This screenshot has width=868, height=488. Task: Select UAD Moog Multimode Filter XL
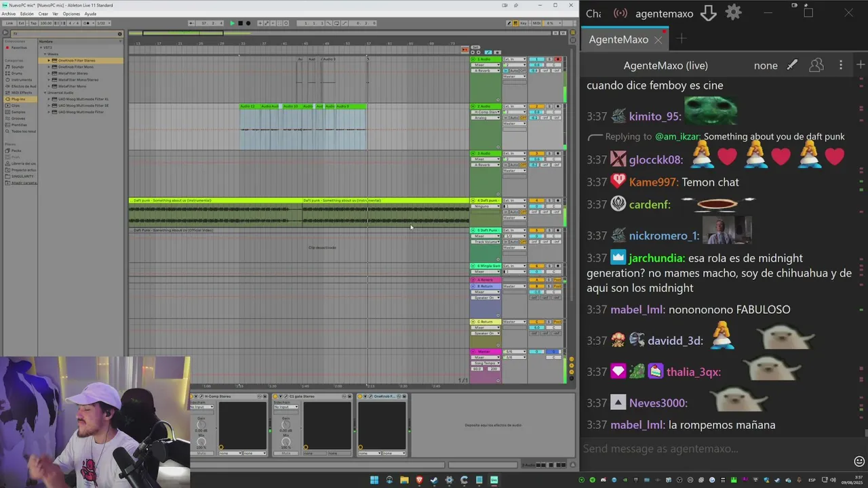(x=83, y=99)
